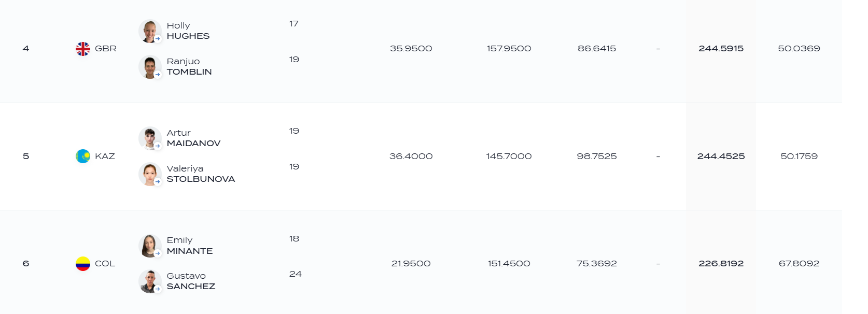Open Emily Minante's athlete profile photo
This screenshot has width=868, height=314.
[x=150, y=246]
